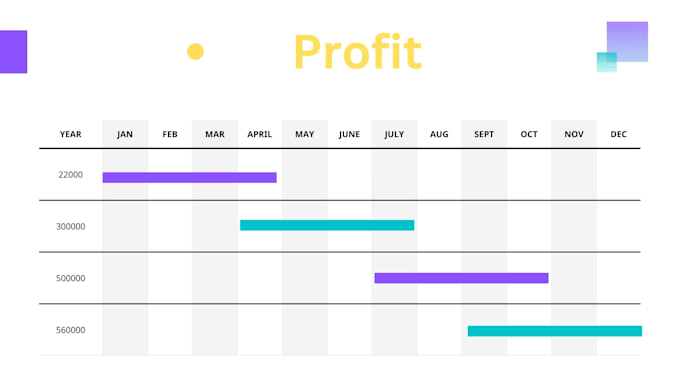Select the JULY column header

(394, 134)
